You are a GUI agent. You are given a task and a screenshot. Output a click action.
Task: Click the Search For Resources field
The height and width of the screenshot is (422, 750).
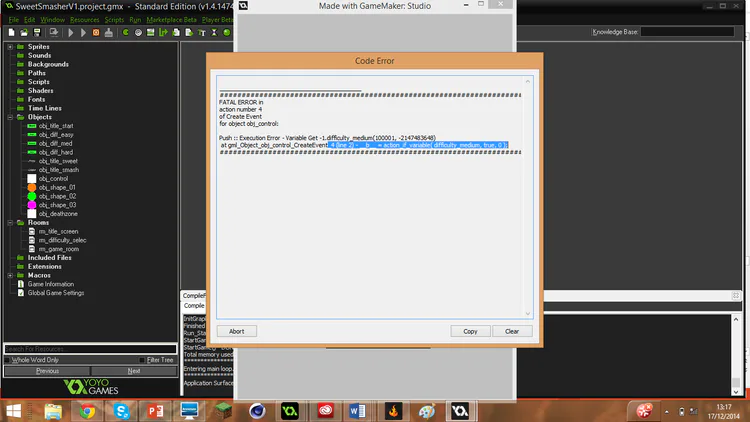click(x=90, y=349)
